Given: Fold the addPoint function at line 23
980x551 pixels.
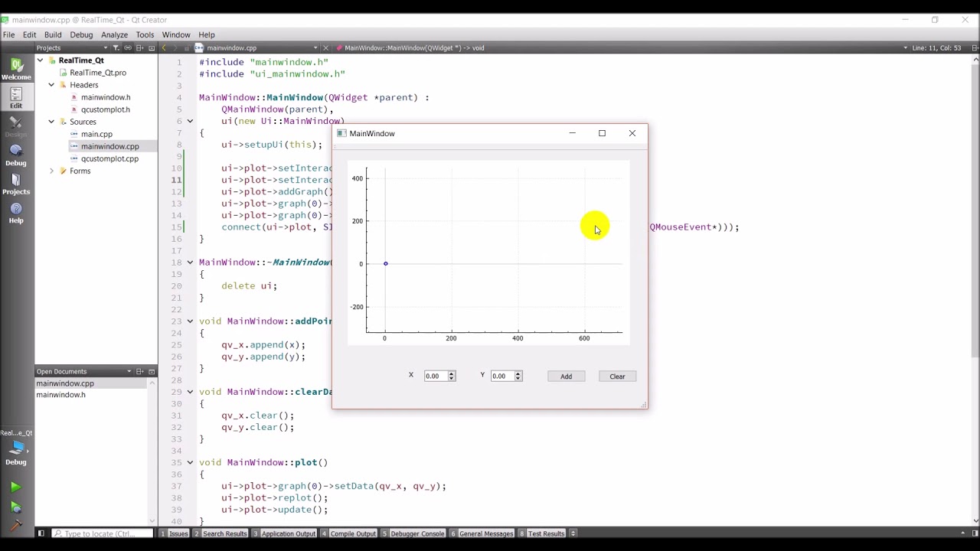Looking at the screenshot, I should click(x=191, y=321).
